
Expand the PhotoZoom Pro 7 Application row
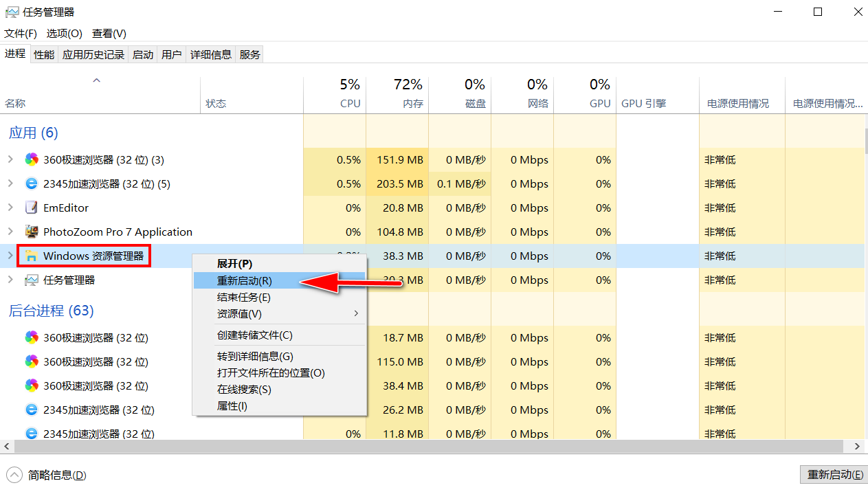(10, 232)
